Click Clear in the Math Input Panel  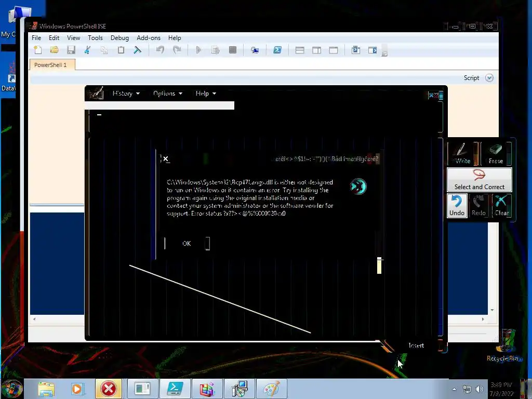(501, 206)
